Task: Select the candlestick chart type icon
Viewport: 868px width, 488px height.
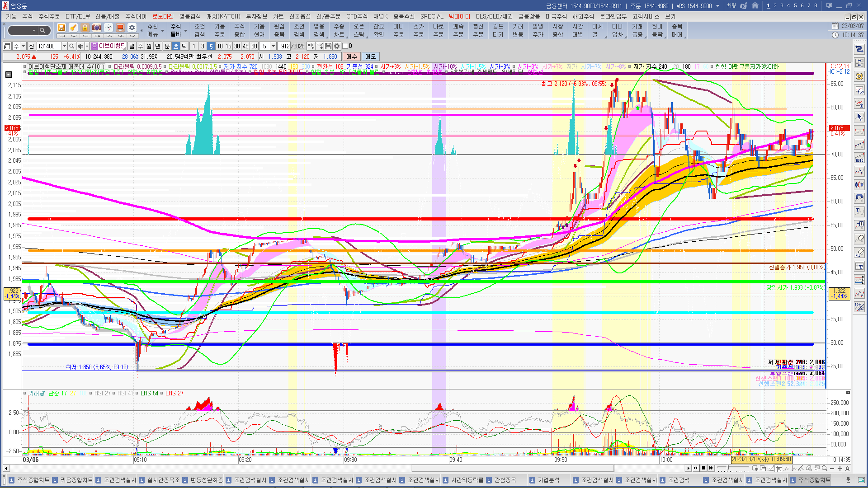Action: click(859, 184)
